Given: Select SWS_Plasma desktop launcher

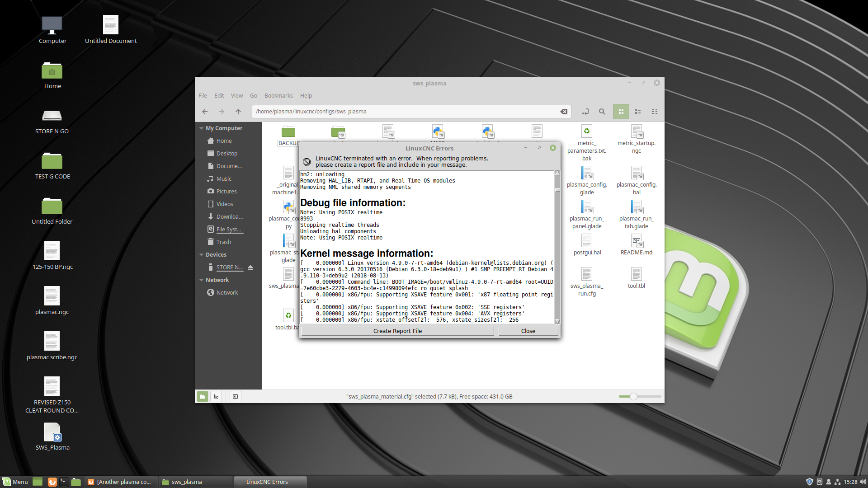Looking at the screenshot, I should point(52,436).
